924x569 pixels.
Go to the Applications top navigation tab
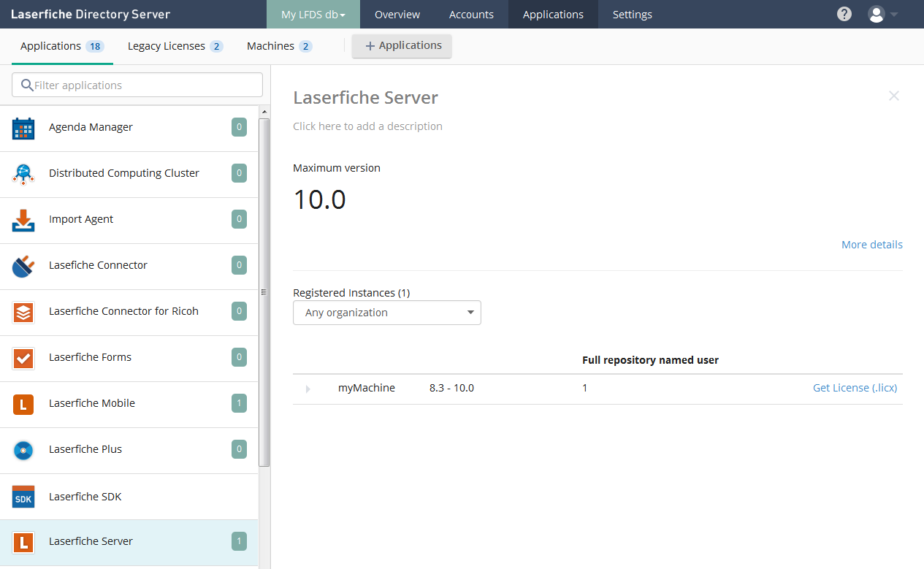coord(553,15)
